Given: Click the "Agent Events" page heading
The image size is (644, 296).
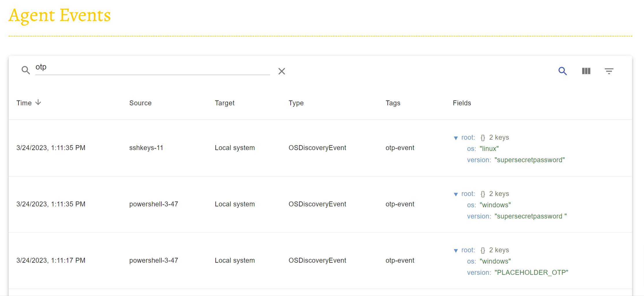Looking at the screenshot, I should tap(59, 16).
